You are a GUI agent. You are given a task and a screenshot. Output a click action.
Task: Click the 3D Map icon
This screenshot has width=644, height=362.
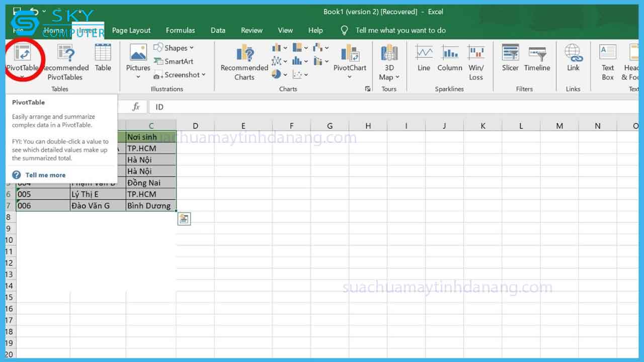(389, 53)
